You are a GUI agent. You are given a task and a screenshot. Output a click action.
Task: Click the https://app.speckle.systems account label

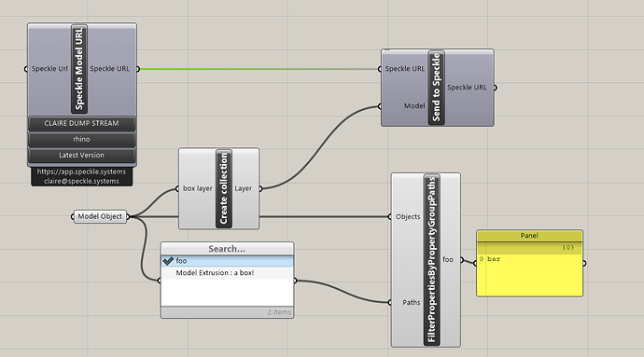tap(81, 172)
